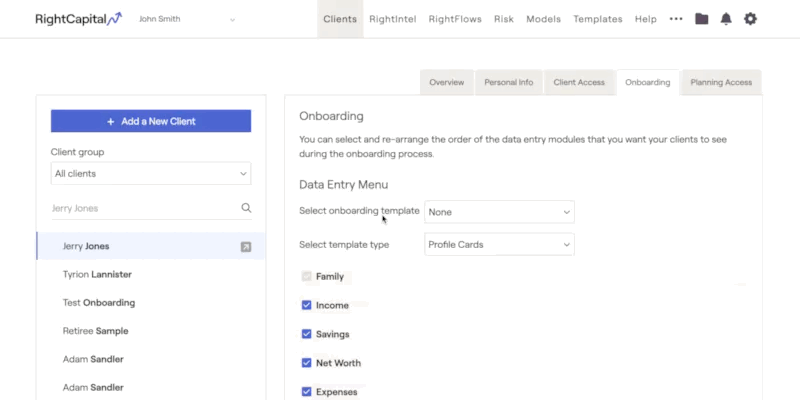The height and width of the screenshot is (400, 800).
Task: Open the Clients menu
Action: (340, 19)
